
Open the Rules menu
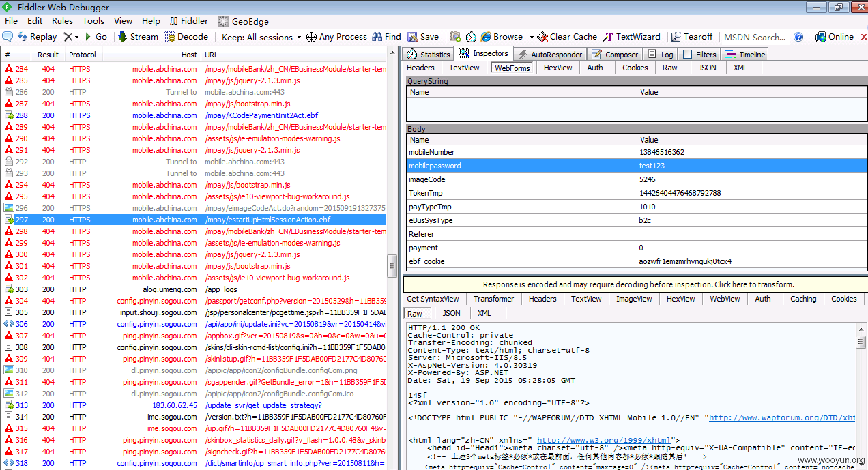(62, 21)
